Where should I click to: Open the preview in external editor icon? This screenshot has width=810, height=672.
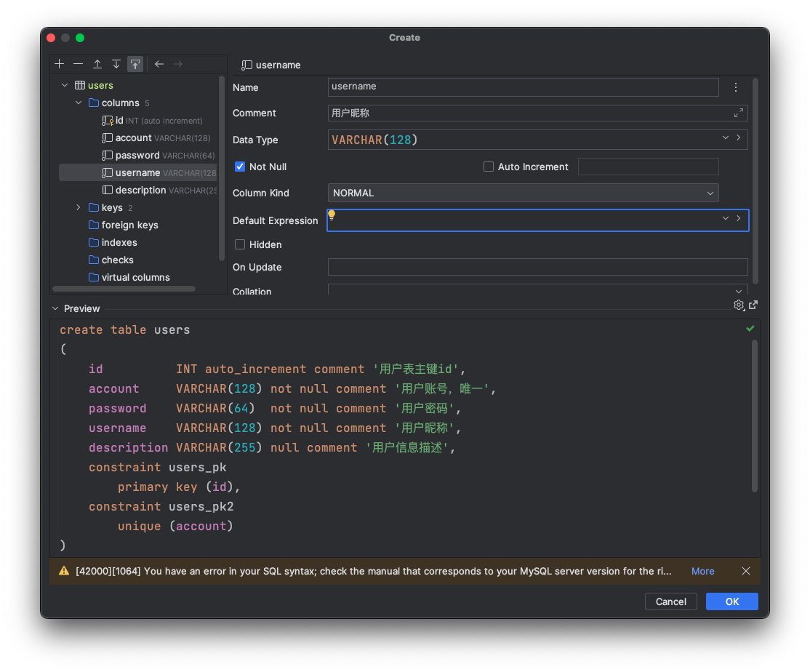753,305
